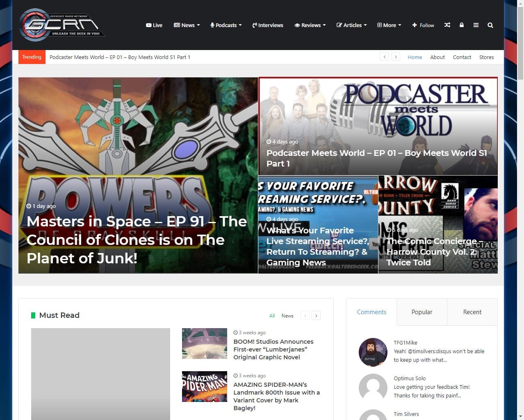Open the Stores link
This screenshot has width=524, height=420.
(x=486, y=57)
